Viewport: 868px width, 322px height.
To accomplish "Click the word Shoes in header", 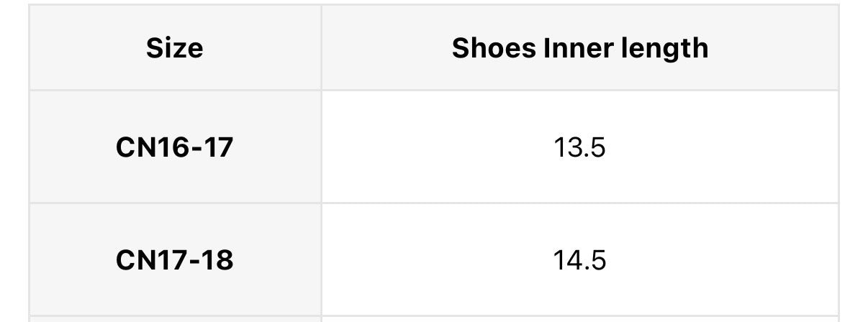I will 494,48.
